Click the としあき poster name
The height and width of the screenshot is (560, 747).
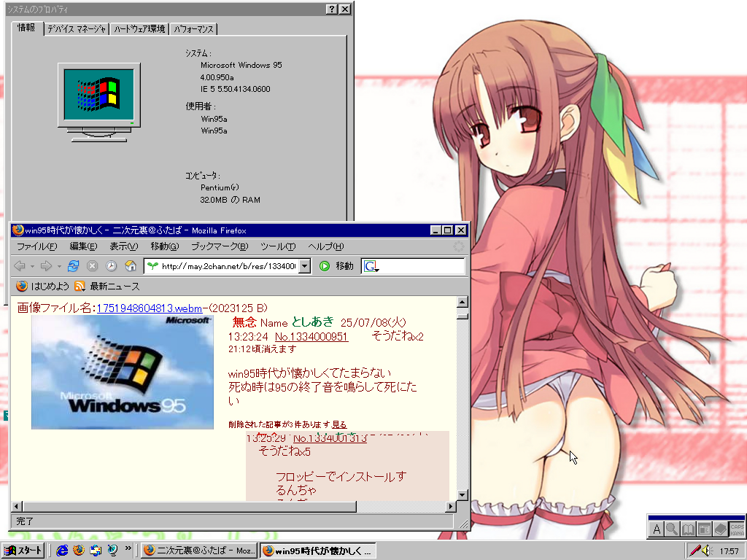[x=312, y=322]
